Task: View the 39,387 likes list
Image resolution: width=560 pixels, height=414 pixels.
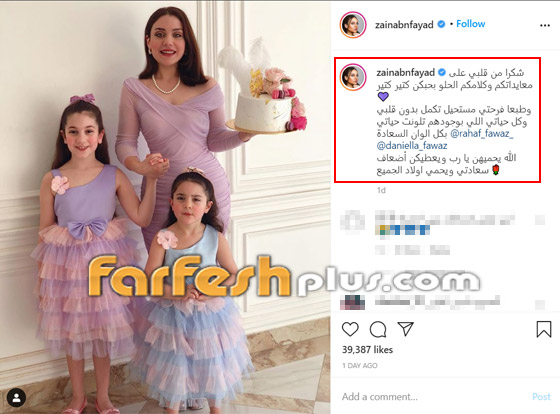Action: click(x=367, y=349)
